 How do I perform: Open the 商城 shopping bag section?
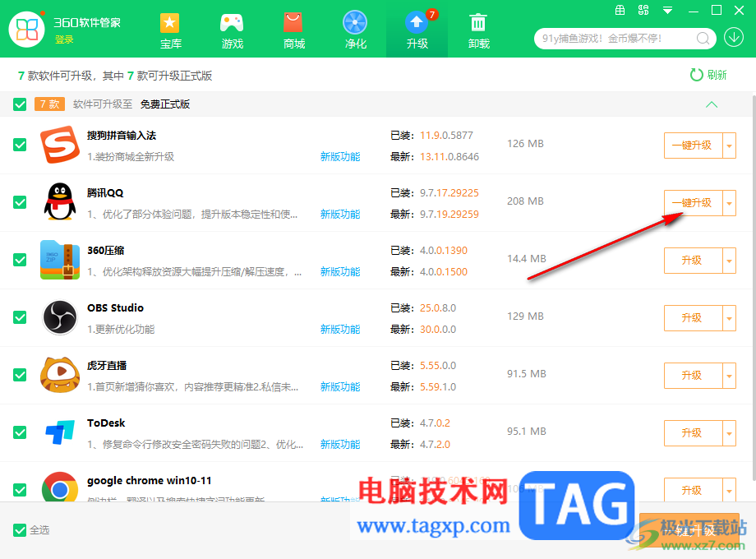(293, 31)
